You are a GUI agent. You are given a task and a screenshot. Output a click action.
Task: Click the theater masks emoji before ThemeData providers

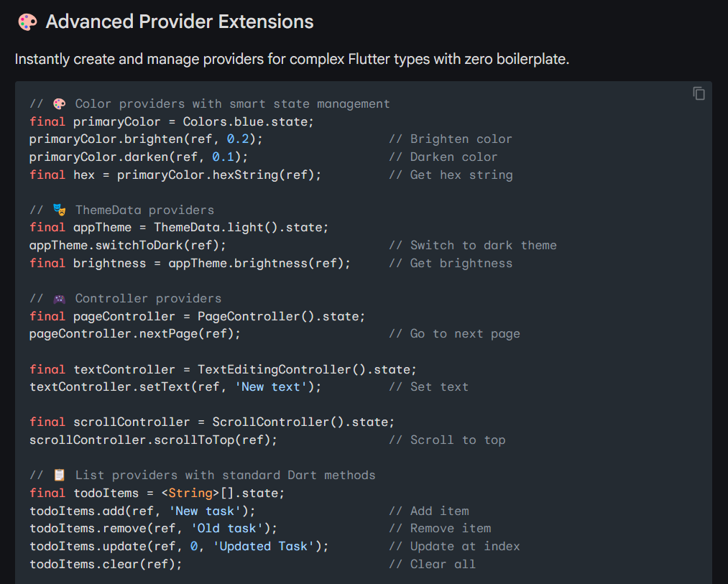point(59,210)
